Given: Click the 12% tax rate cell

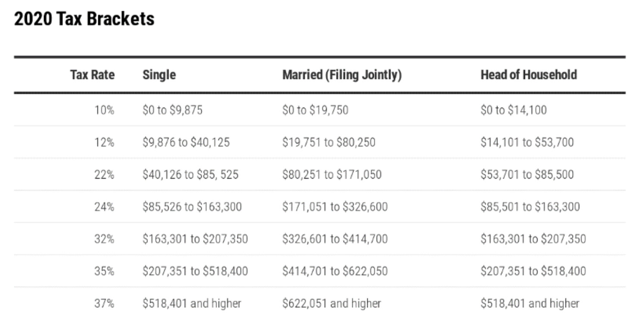Looking at the screenshot, I should [104, 142].
